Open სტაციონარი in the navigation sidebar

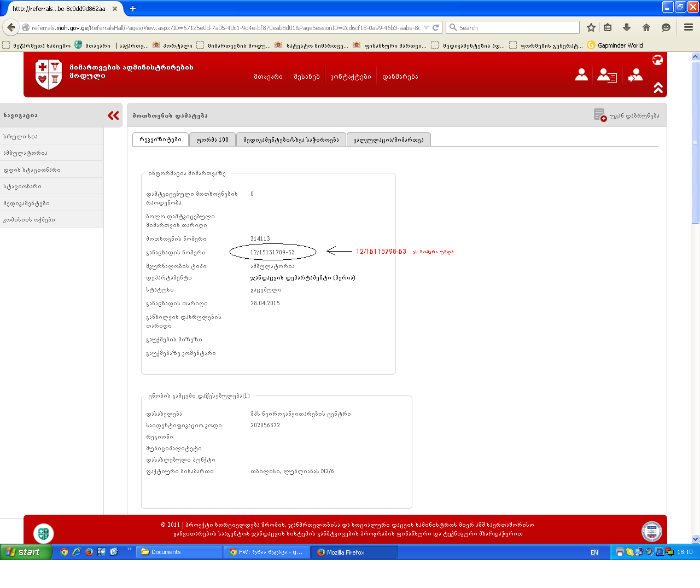coord(22,187)
